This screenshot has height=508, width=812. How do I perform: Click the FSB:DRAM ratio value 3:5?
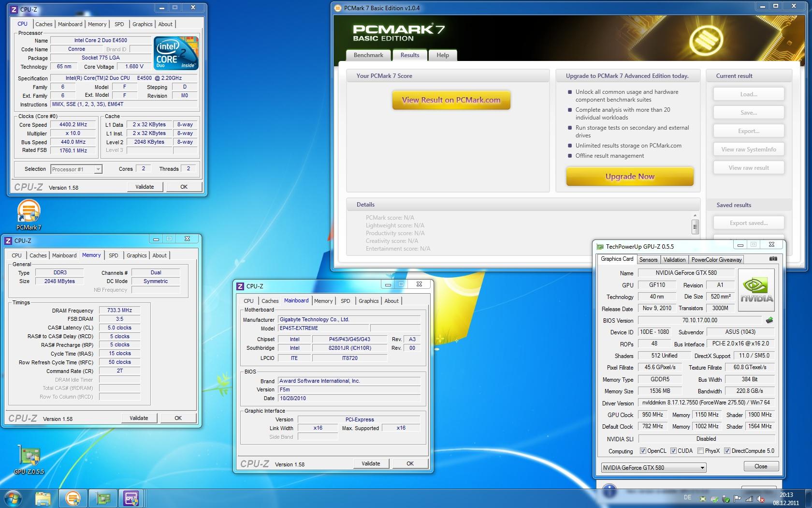(x=119, y=319)
